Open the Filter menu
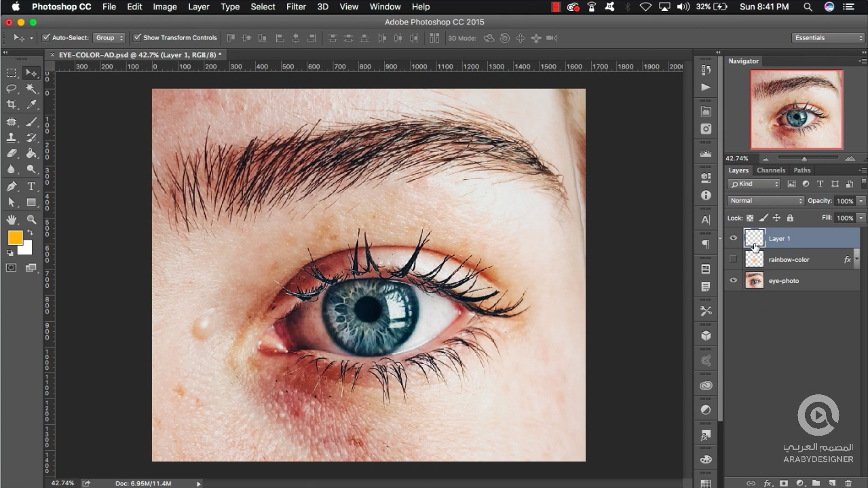This screenshot has height=488, width=868. (x=296, y=7)
